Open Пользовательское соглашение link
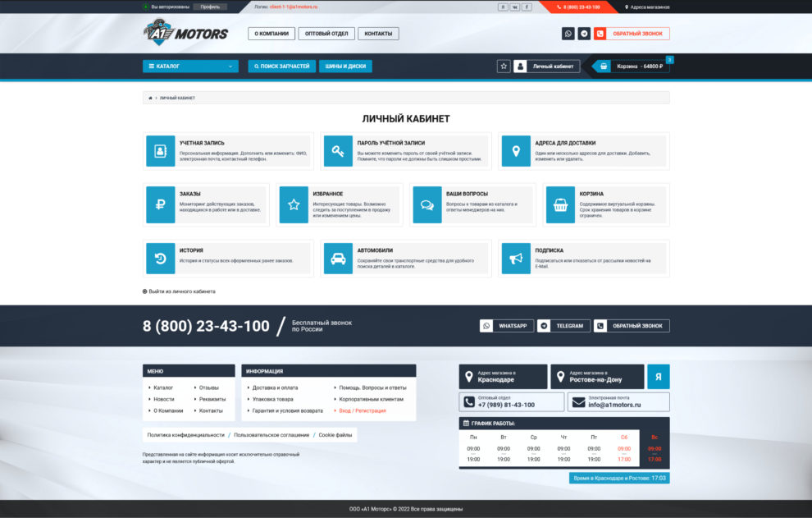 pos(271,435)
